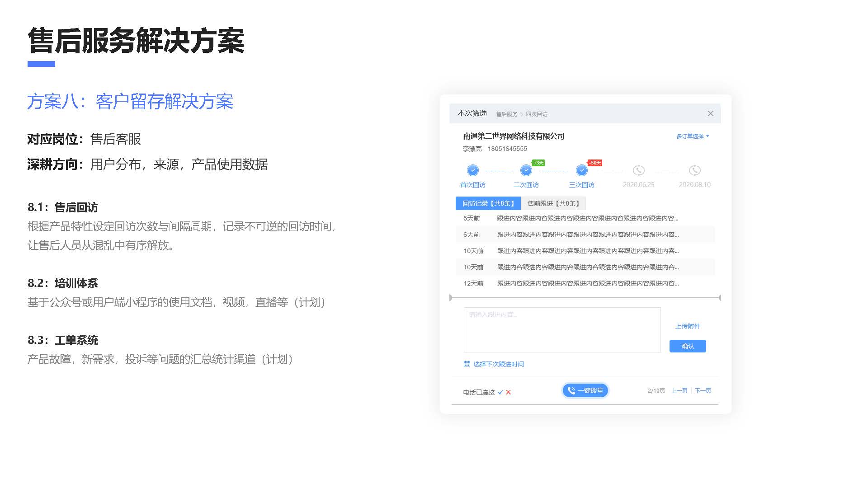Click the blue checkmark beside 电话已连接
The image size is (868, 488).
coord(500,392)
